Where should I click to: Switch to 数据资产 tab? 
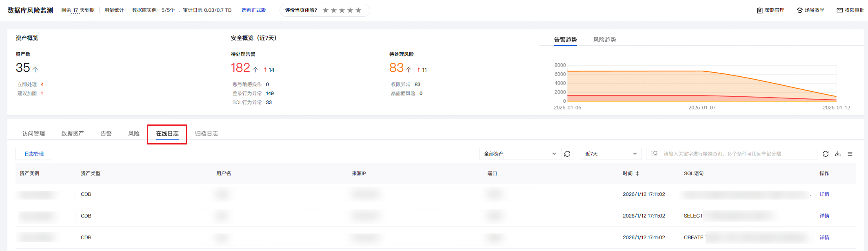click(x=73, y=133)
